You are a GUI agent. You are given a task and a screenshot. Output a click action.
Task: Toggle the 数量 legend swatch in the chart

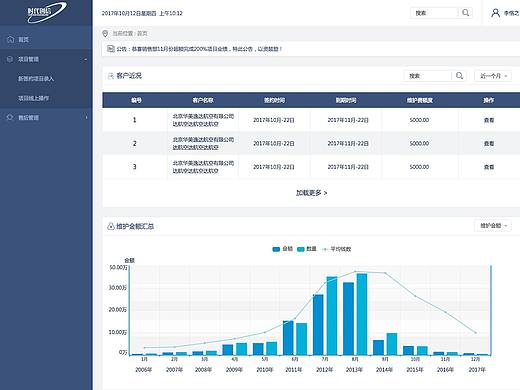pos(301,249)
